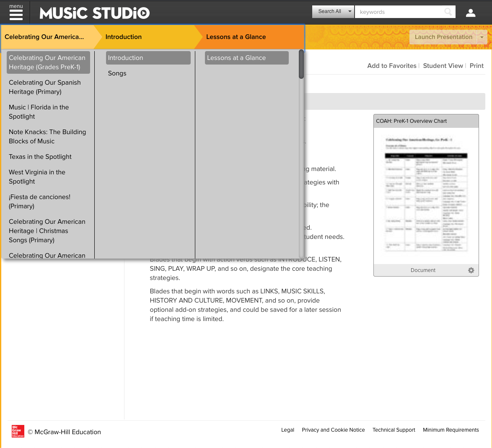Click the Launch Presentation button
Screen dimensions: 492x448
coord(443,37)
